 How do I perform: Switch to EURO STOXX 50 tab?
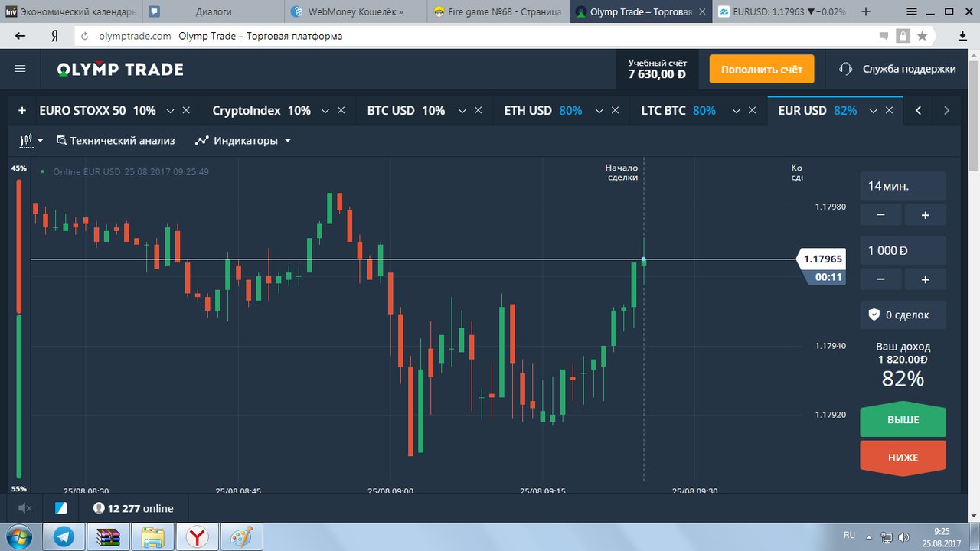pyautogui.click(x=97, y=110)
